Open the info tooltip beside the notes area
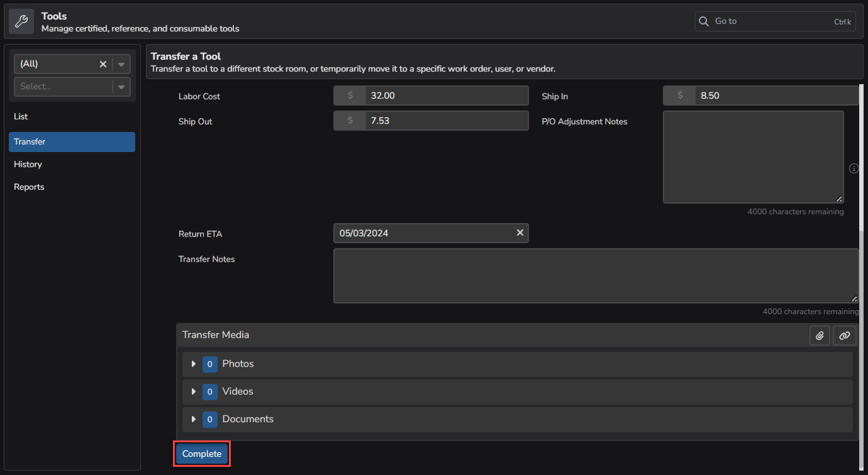 (853, 168)
